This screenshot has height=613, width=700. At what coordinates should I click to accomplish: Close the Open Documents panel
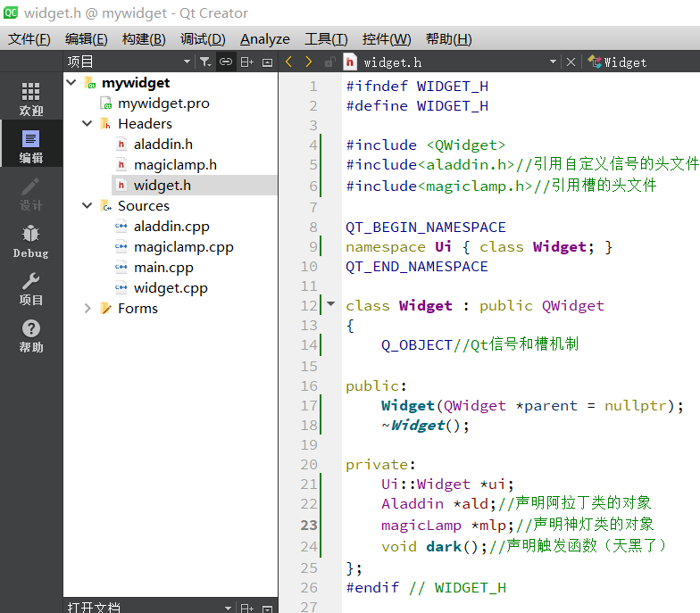[x=267, y=609]
